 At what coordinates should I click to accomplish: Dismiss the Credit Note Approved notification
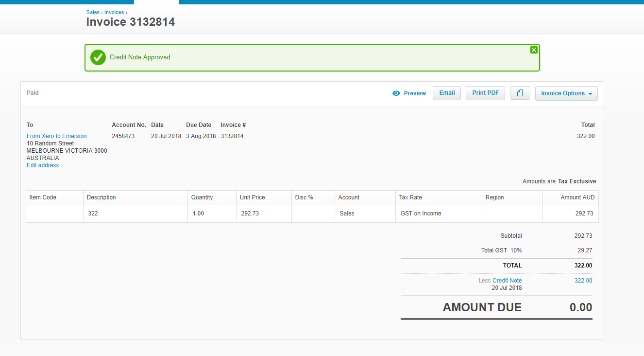pyautogui.click(x=534, y=50)
